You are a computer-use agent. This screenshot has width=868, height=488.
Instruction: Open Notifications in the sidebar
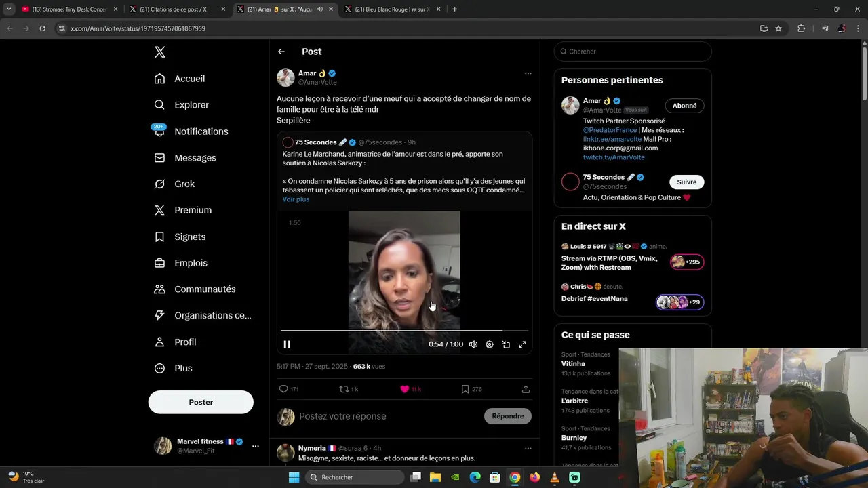pos(191,131)
